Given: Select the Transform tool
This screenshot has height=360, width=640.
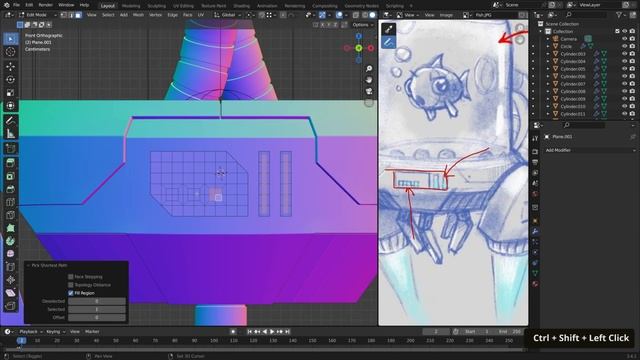Looking at the screenshot, I should (x=11, y=105).
